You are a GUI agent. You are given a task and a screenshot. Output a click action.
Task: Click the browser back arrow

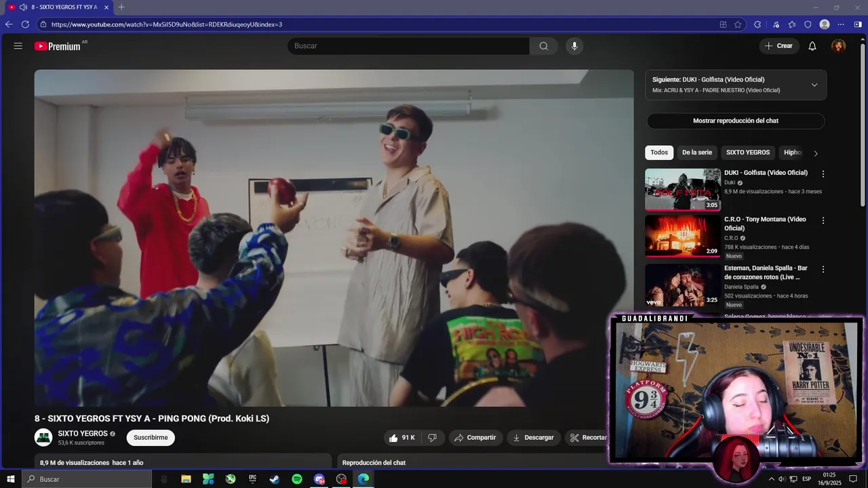9,24
